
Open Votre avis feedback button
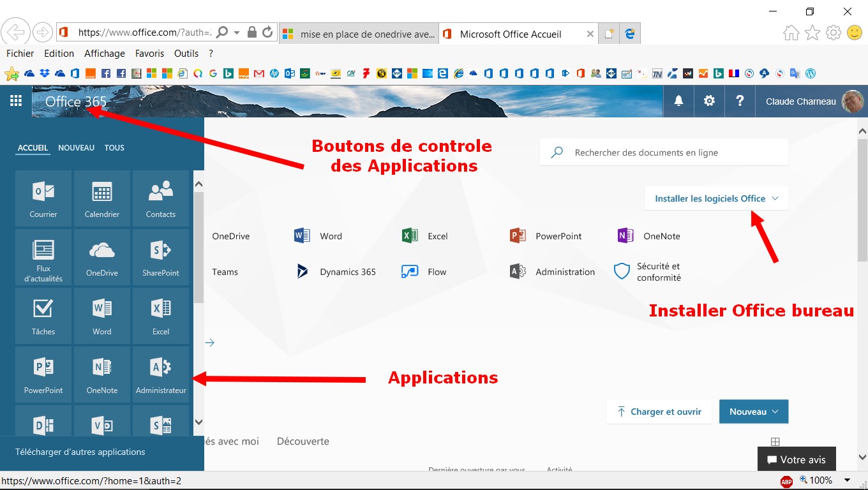point(797,459)
